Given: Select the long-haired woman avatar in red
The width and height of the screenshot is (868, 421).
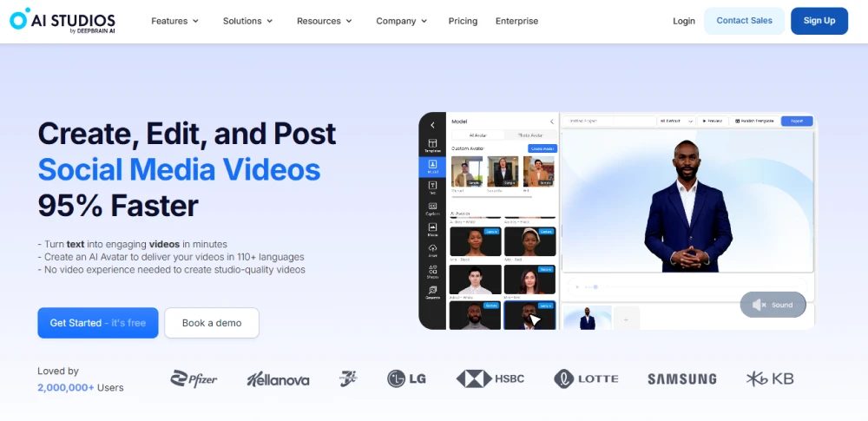Looking at the screenshot, I should tap(529, 280).
